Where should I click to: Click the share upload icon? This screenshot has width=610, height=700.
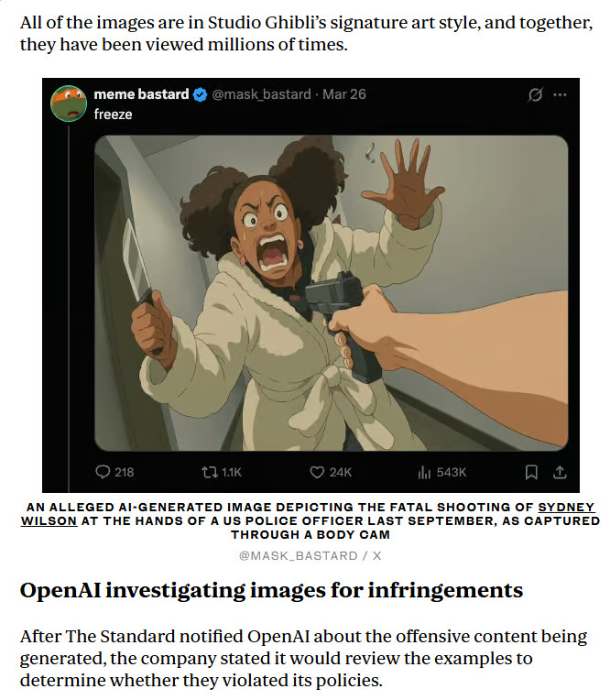pos(560,472)
